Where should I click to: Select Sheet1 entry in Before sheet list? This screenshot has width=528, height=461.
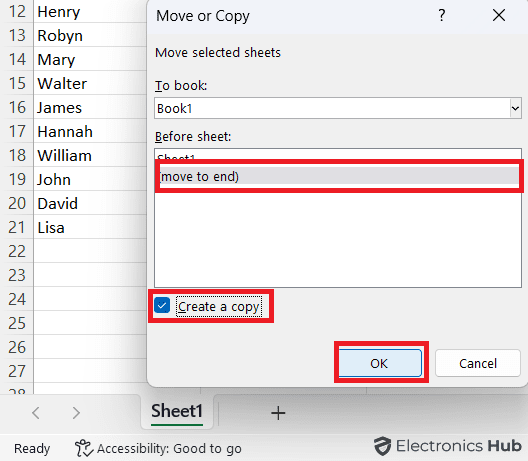point(338,156)
